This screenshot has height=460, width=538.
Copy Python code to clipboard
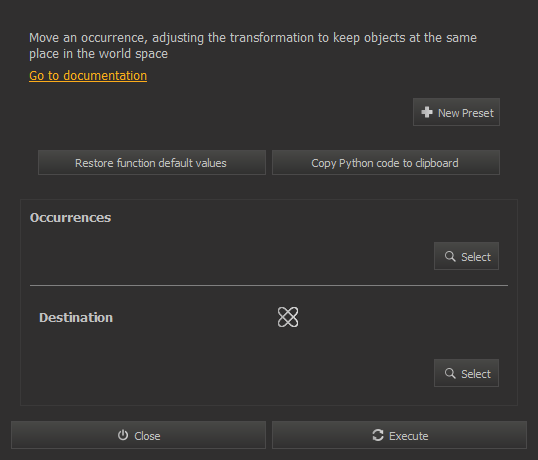[386, 163]
